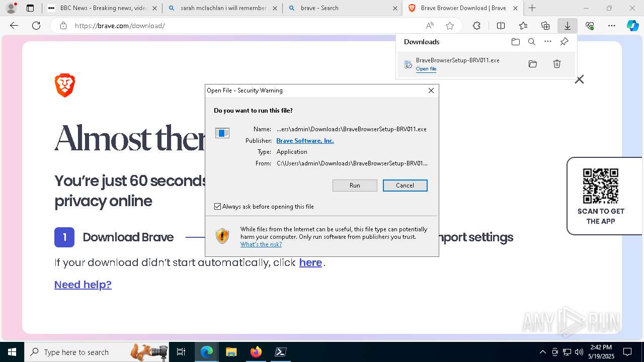644x362 pixels.
Task: Open Read aloud icon in address bar
Action: coord(430,26)
